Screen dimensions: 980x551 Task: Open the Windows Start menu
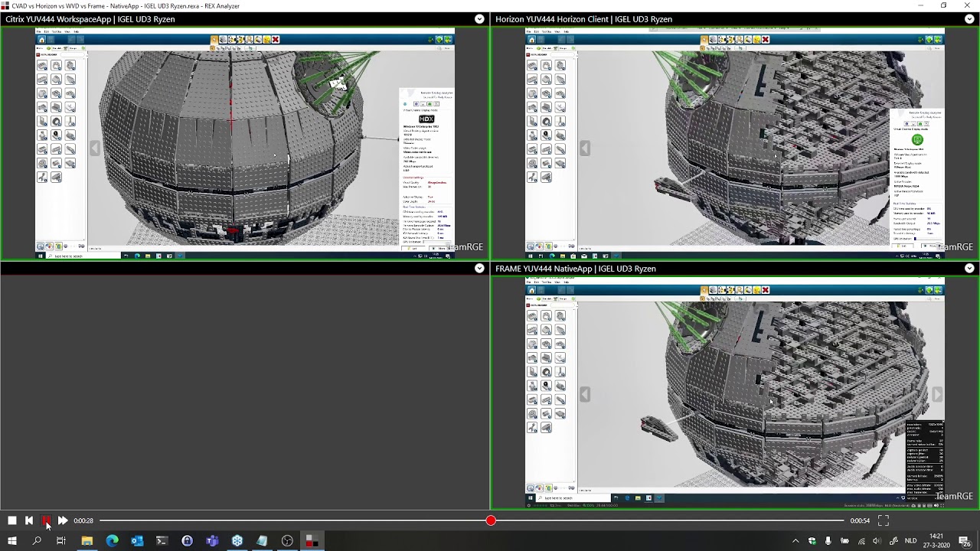12,541
